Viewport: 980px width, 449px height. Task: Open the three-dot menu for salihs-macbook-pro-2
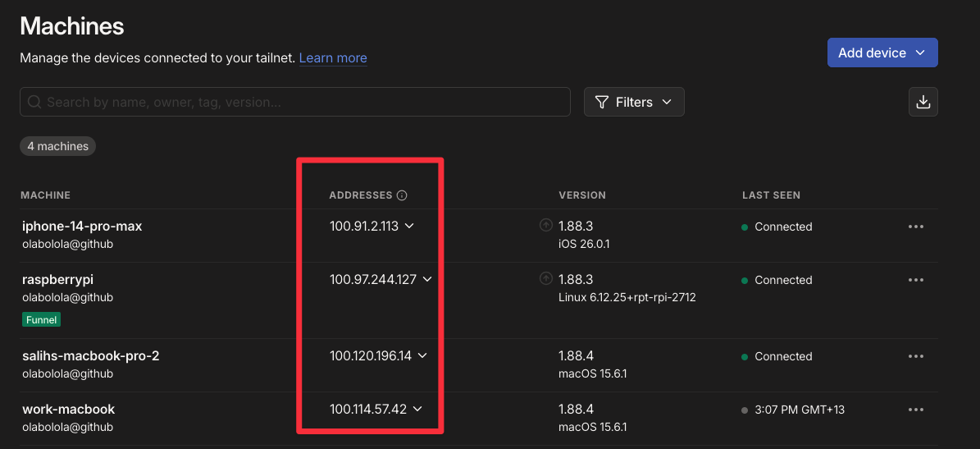(x=916, y=356)
